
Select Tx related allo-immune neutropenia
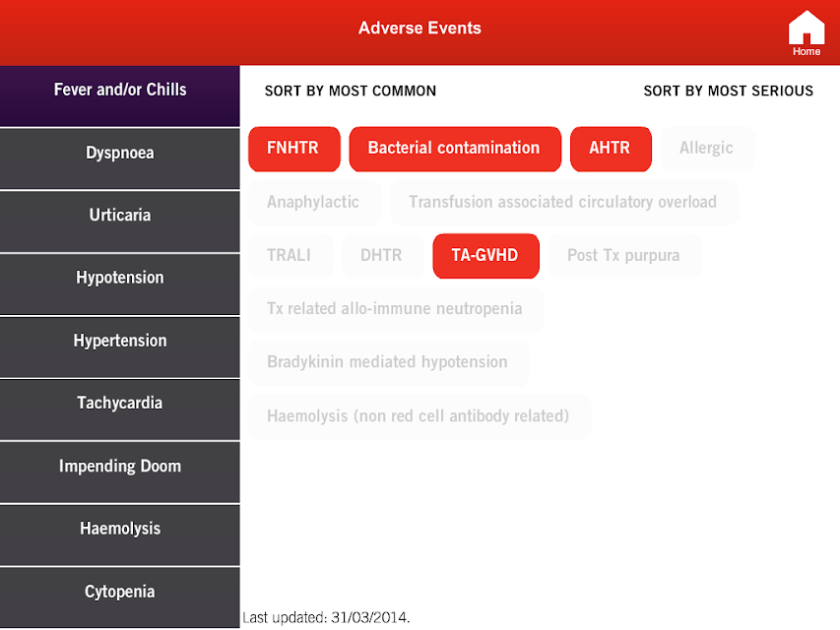(x=396, y=310)
